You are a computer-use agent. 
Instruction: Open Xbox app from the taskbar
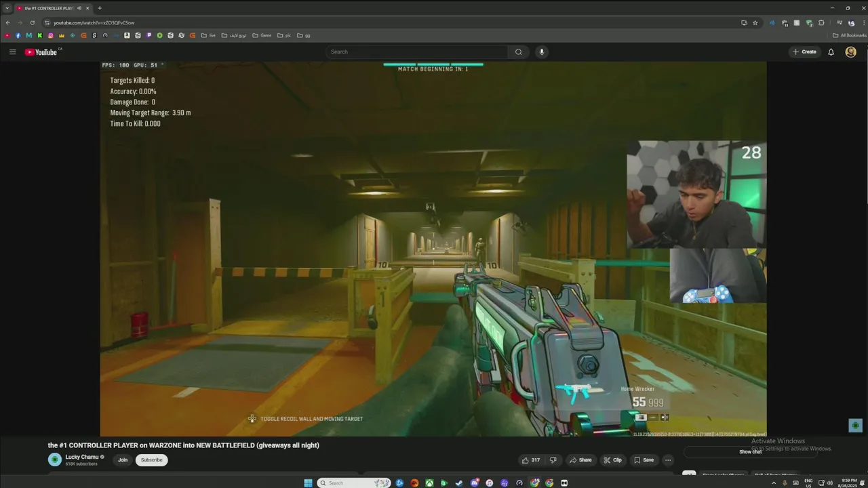[429, 483]
